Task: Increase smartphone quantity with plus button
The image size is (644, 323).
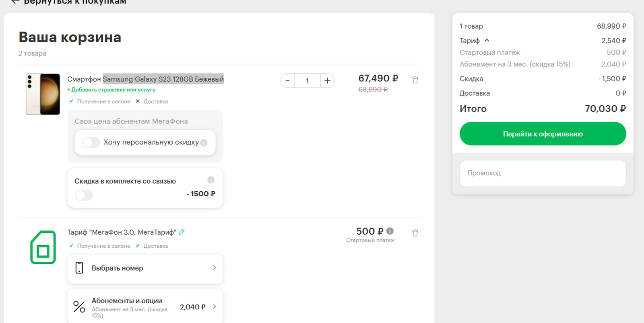Action: pos(327,81)
